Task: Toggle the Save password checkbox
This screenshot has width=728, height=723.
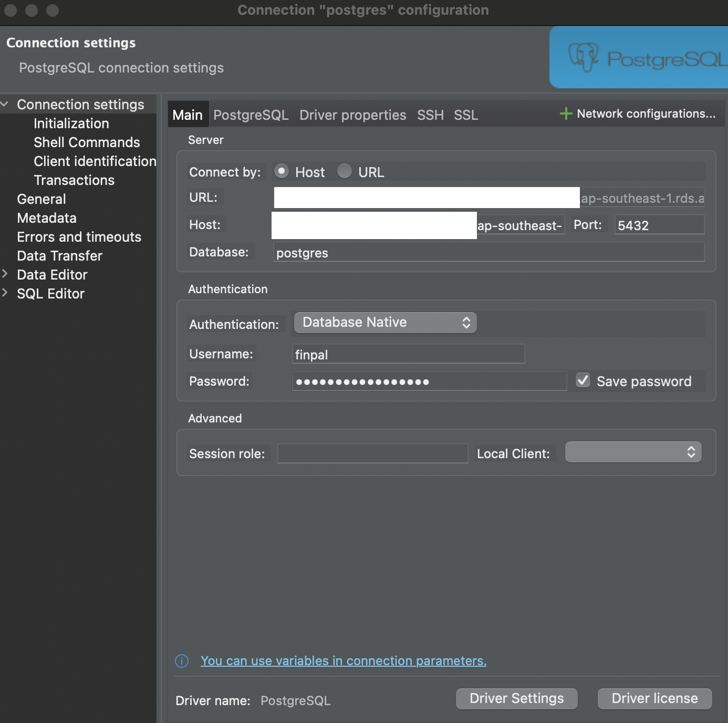Action: (x=583, y=380)
